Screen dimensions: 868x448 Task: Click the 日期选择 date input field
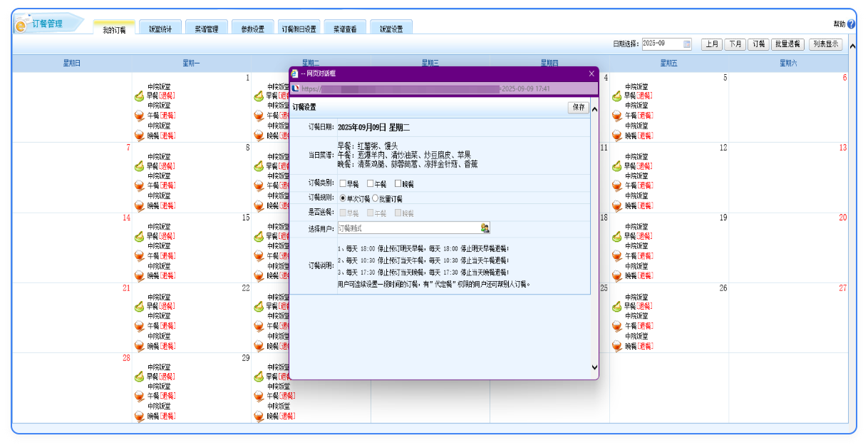(x=662, y=44)
